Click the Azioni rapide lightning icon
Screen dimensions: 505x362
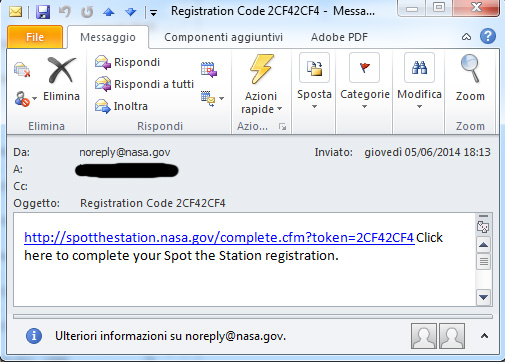coord(262,69)
